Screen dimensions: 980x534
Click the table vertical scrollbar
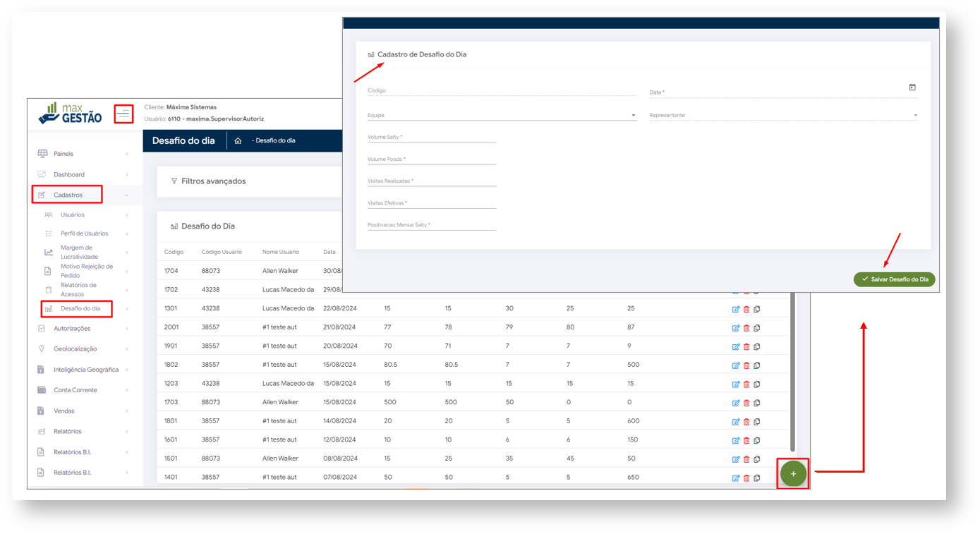pyautogui.click(x=792, y=374)
